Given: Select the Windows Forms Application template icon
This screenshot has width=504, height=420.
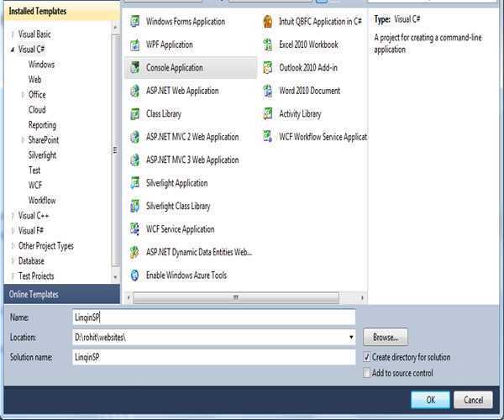Looking at the screenshot, I should tap(135, 22).
